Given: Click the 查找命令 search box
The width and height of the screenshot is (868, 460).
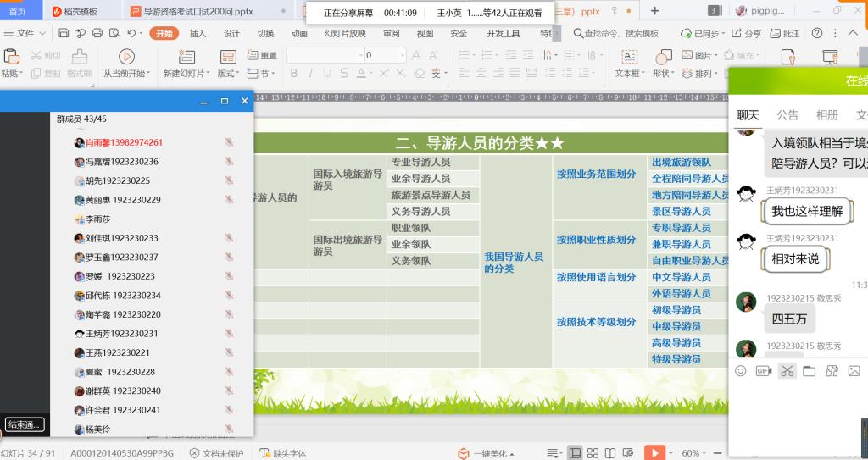Looking at the screenshot, I should [x=615, y=33].
